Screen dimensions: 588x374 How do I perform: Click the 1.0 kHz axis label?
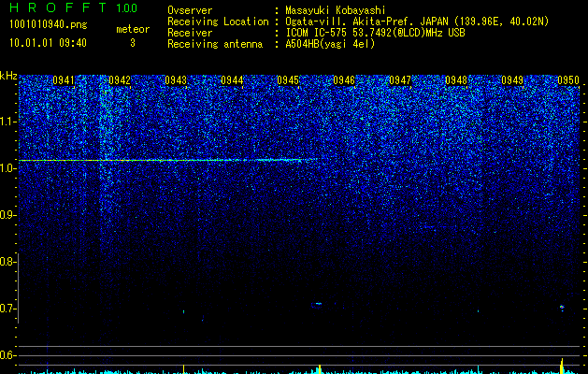coord(7,168)
